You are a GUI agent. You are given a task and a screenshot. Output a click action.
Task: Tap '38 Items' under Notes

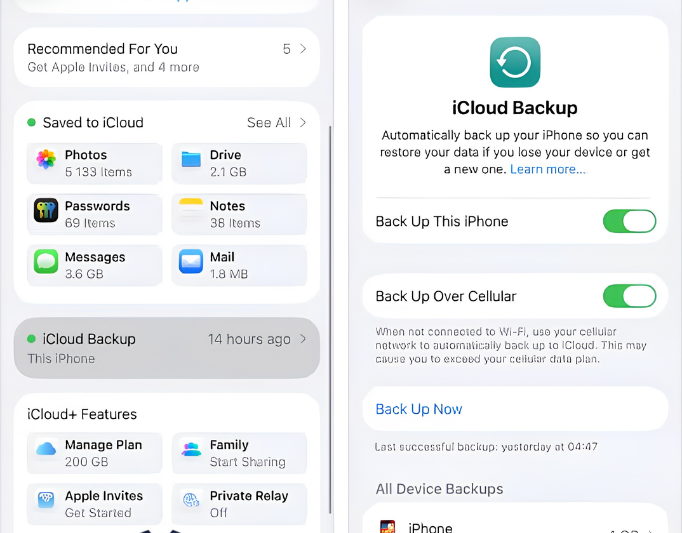[235, 223]
